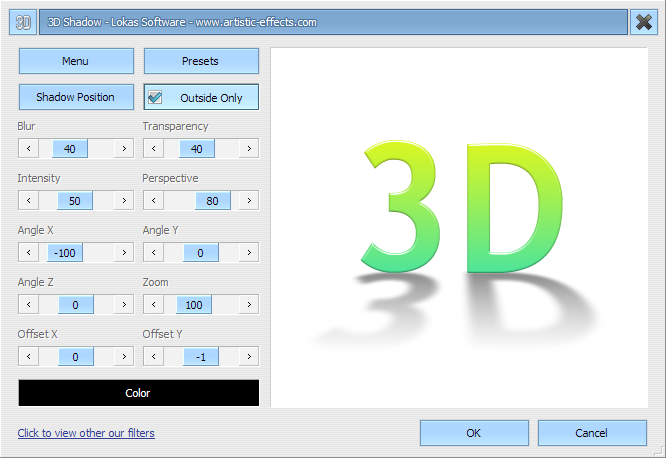This screenshot has width=666, height=458.
Task: Increase Transparency with right arrow
Action: point(248,148)
